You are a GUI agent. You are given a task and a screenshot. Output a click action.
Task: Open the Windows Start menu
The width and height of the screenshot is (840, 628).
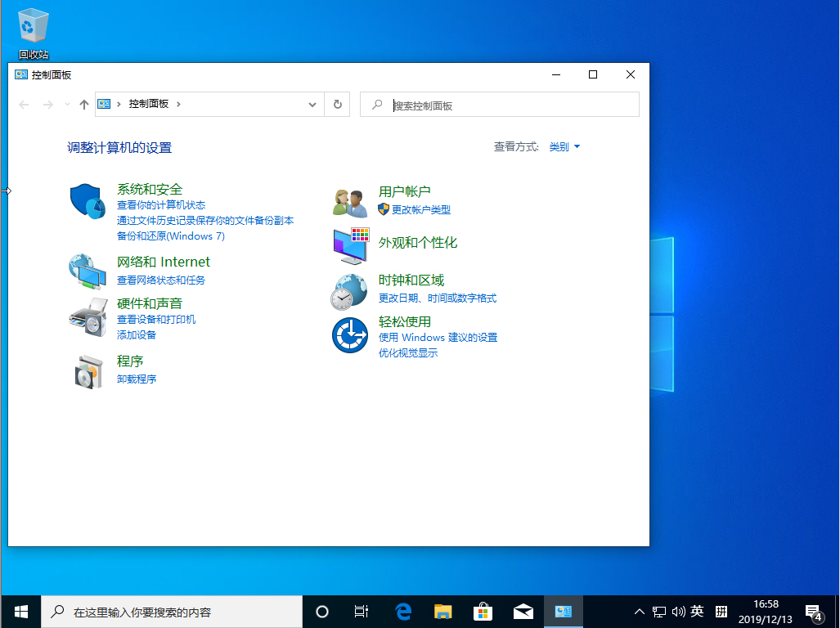click(x=20, y=611)
